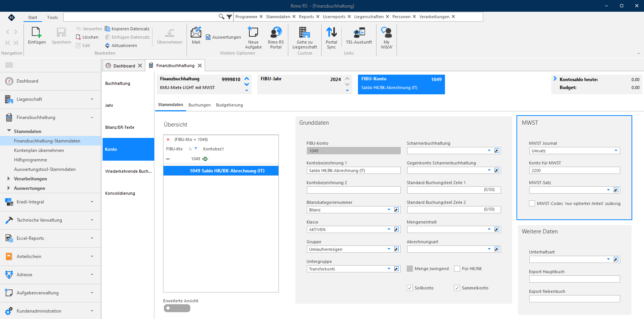Click the Kontobezeichnung 2 input field
644x319 pixels.
point(353,190)
